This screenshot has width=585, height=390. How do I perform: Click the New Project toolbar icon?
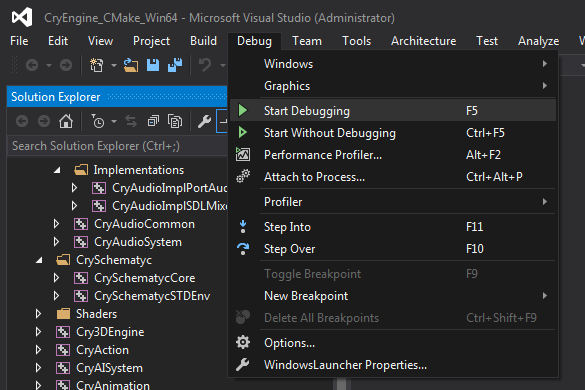pos(97,65)
